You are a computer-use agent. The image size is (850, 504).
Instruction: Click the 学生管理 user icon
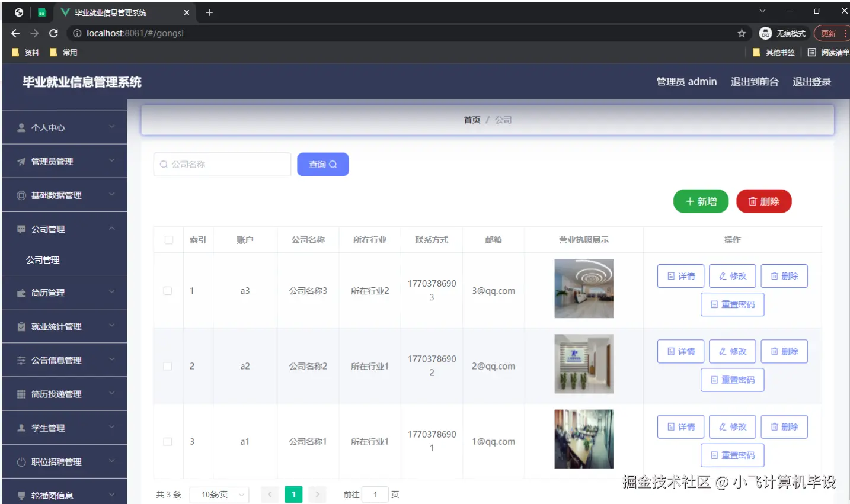pyautogui.click(x=21, y=428)
